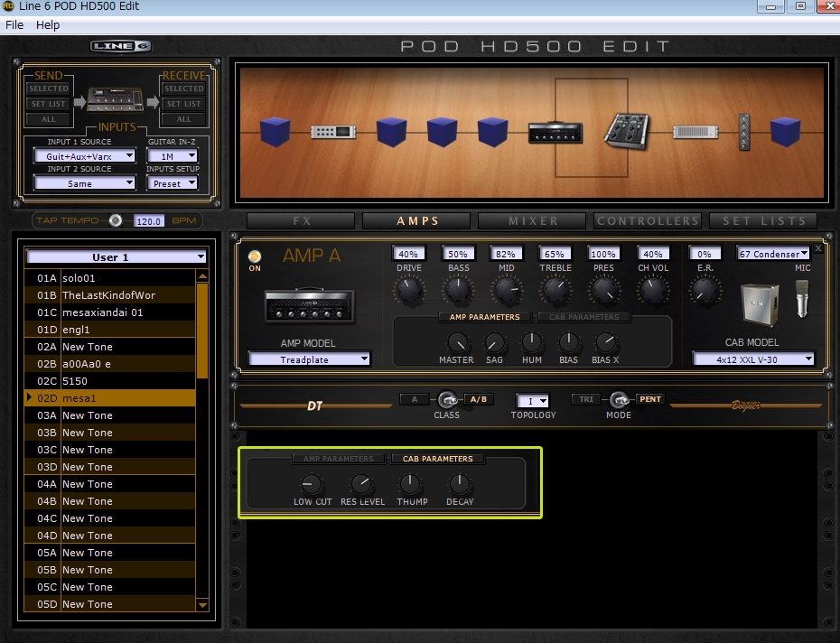Click the MID knob
Viewport: 840px width, 643px height.
(x=507, y=291)
